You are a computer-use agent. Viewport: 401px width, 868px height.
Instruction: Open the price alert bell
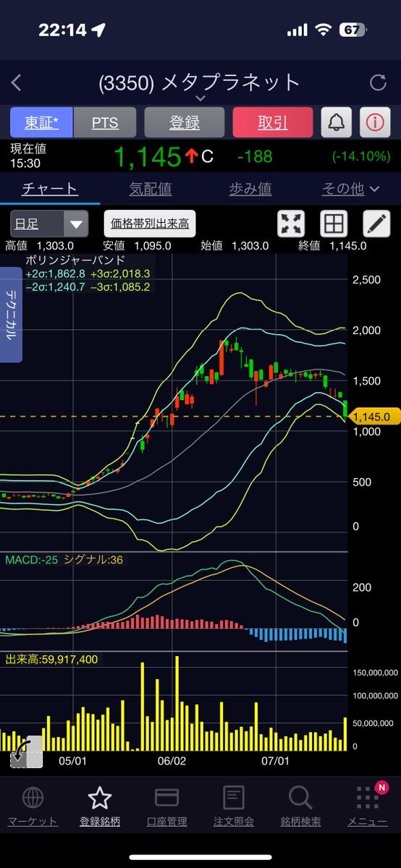(x=336, y=122)
